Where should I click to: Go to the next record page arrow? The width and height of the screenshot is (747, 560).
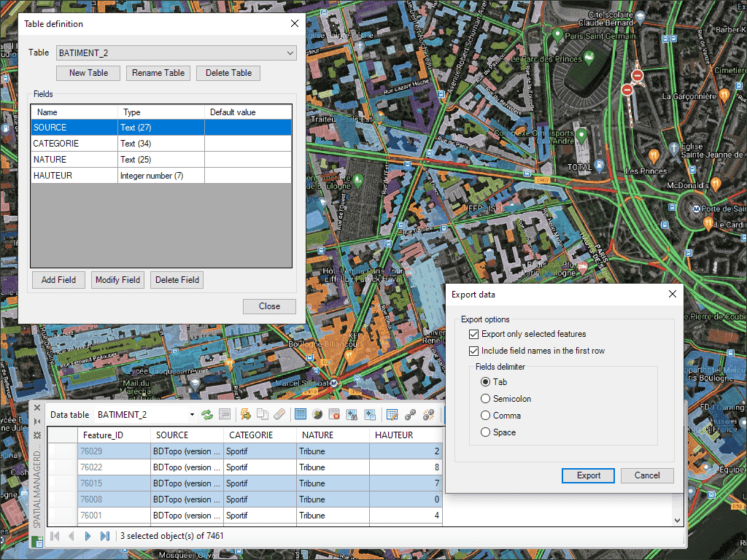[x=88, y=536]
